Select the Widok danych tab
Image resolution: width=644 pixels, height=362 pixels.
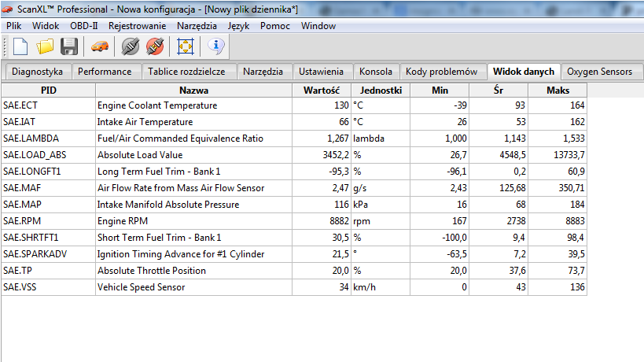tap(524, 72)
